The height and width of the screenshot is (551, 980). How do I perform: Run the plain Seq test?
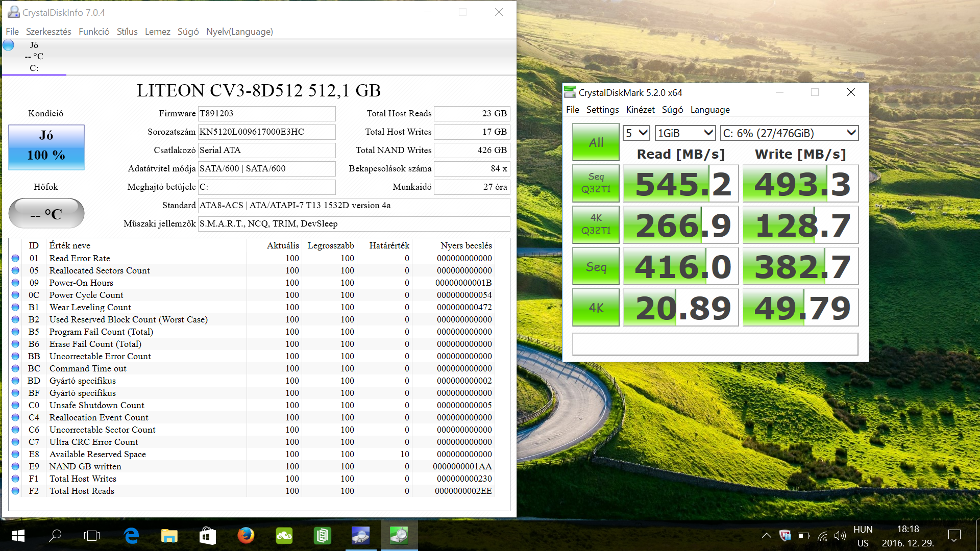(x=596, y=266)
